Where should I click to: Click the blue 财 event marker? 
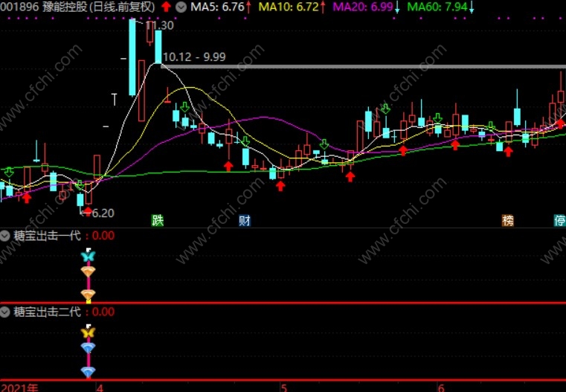coord(245,220)
